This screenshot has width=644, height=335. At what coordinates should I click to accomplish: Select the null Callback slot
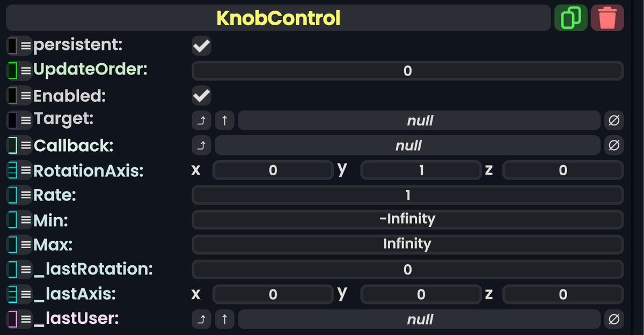(x=408, y=145)
